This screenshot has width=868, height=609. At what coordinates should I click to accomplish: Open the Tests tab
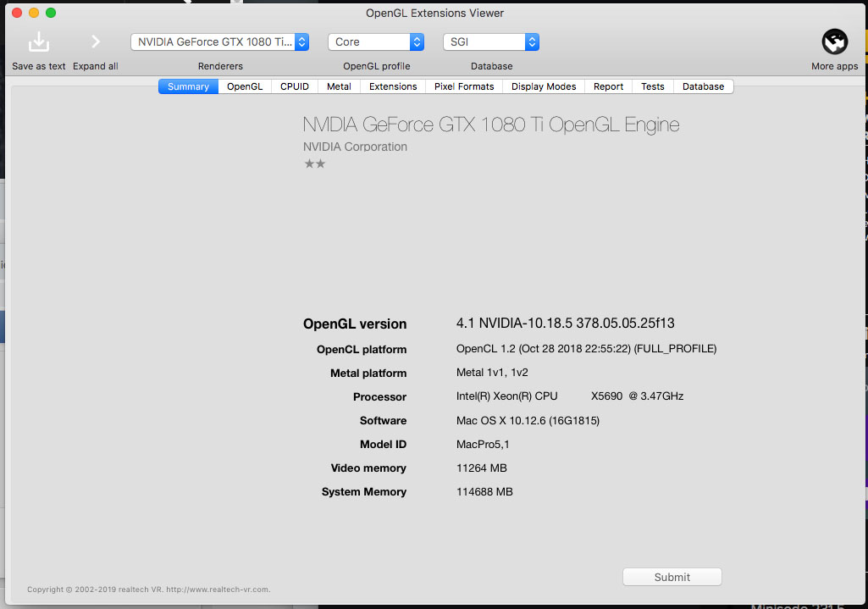point(653,86)
